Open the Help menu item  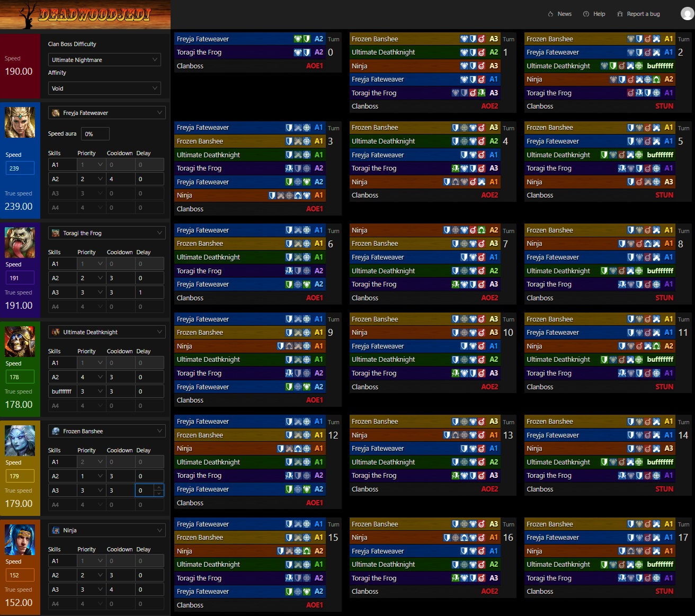click(x=599, y=14)
